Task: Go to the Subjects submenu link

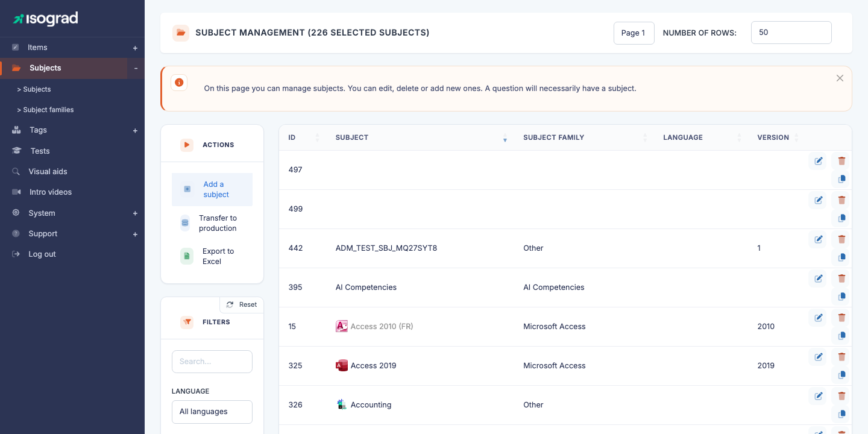Action: tap(34, 89)
